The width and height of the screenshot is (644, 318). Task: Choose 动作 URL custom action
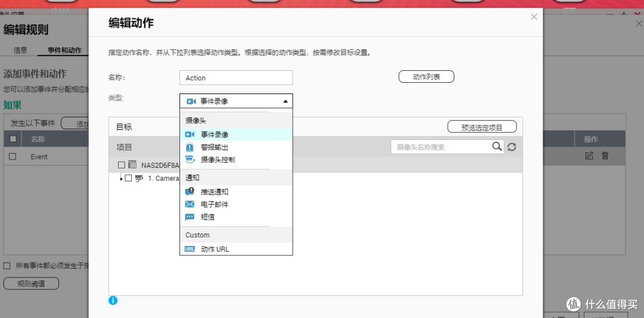point(236,249)
